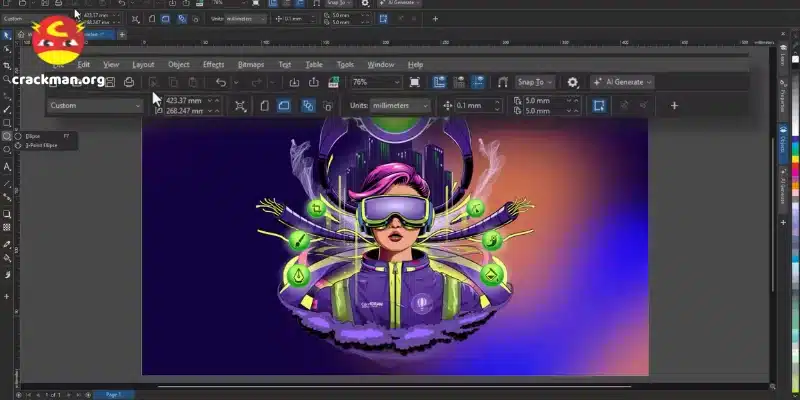This screenshot has width=800, height=400.
Task: Open Options gear in the enlarged toolbar
Action: tap(573, 82)
